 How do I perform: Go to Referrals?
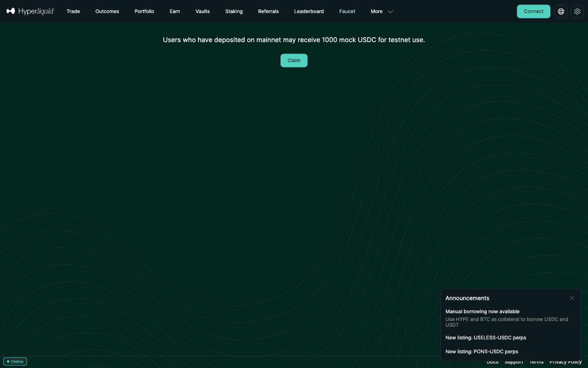click(268, 11)
